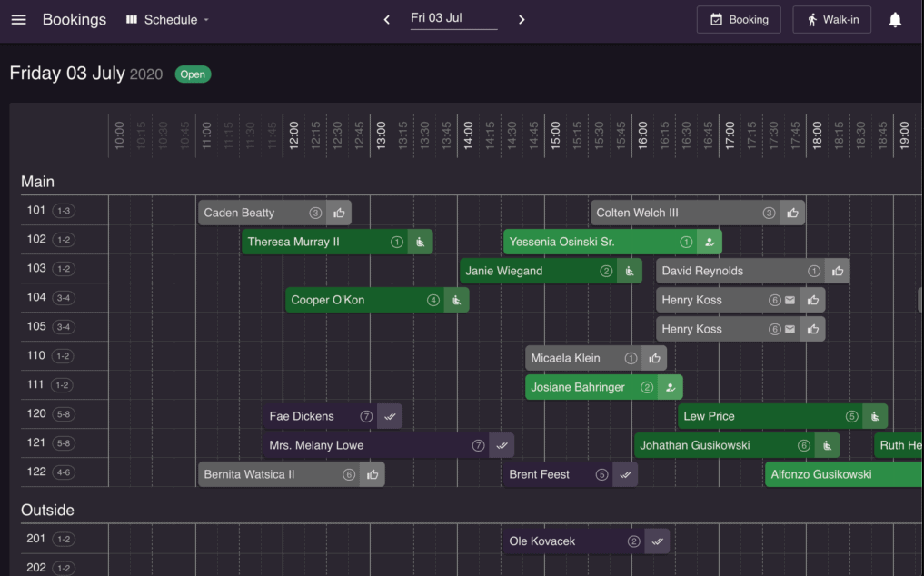Click person icon on Josiane Bahringer booking

670,387
